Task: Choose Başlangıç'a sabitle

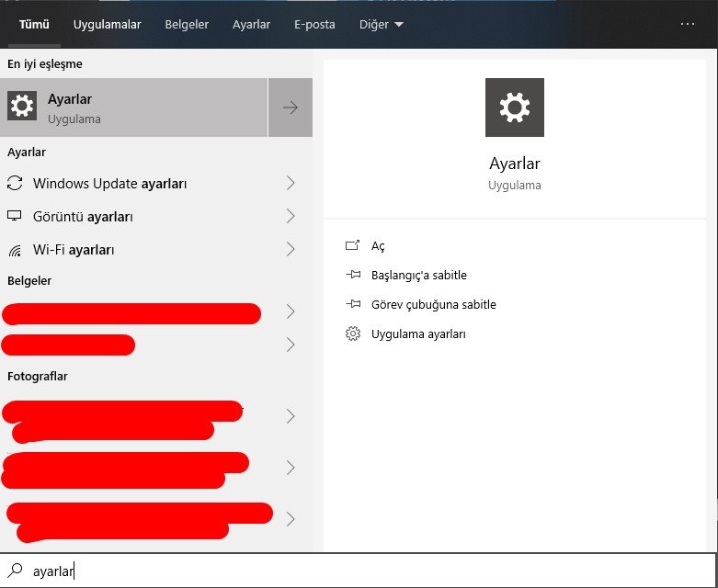Action: click(419, 276)
